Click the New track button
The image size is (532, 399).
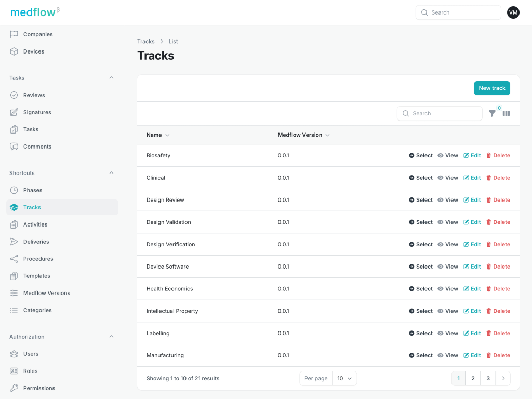[491, 88]
